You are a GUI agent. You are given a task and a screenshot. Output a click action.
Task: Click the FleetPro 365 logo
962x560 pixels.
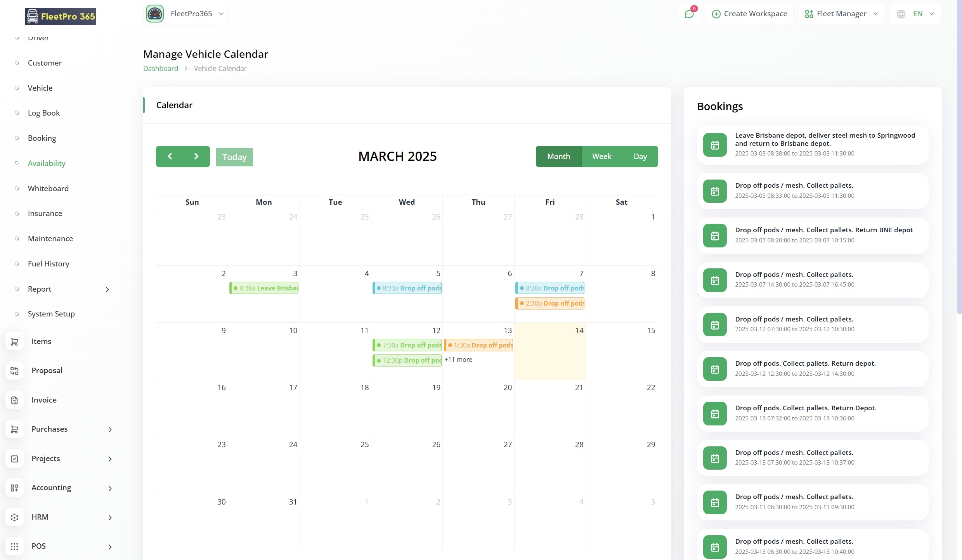coord(61,16)
